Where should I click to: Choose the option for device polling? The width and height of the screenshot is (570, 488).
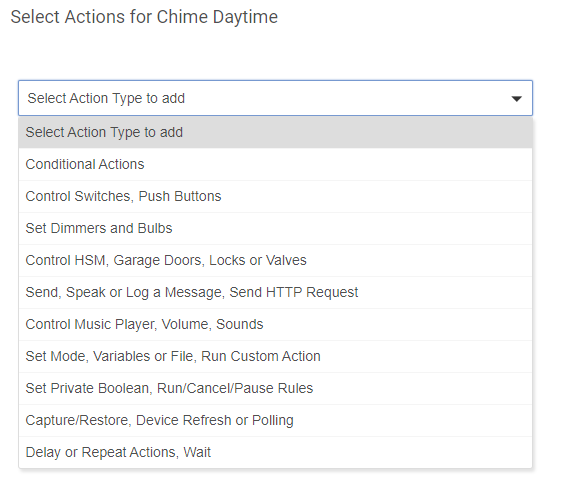pos(275,420)
